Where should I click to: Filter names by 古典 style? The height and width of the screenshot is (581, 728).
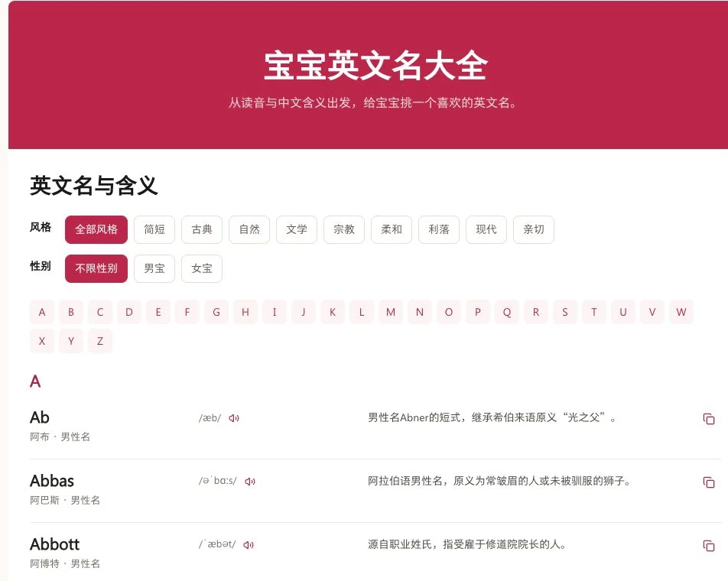(x=202, y=229)
